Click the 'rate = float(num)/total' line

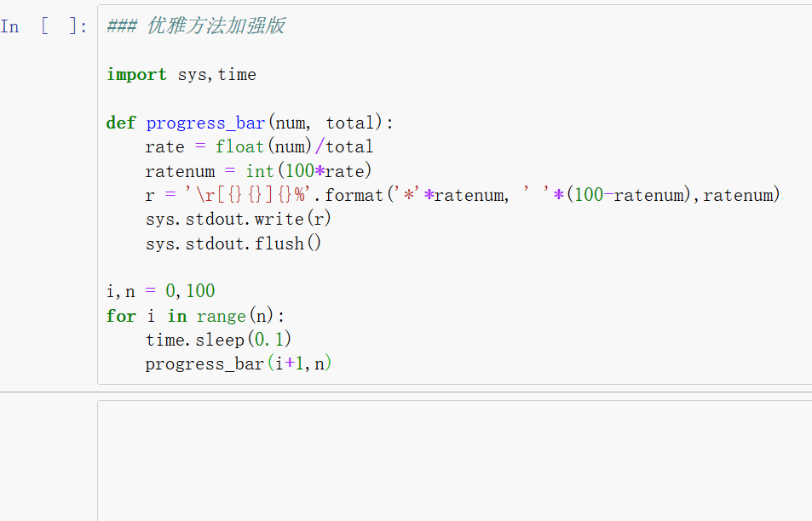[x=259, y=147]
